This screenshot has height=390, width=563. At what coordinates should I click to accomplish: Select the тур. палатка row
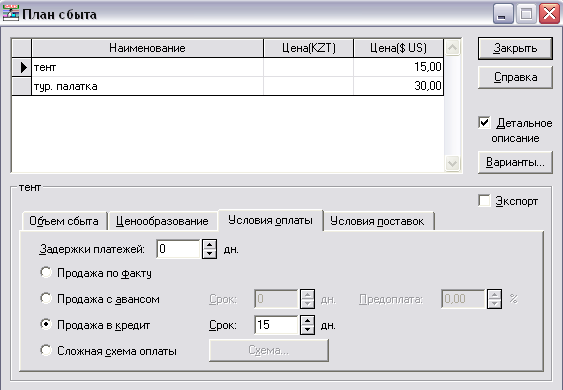click(228, 86)
